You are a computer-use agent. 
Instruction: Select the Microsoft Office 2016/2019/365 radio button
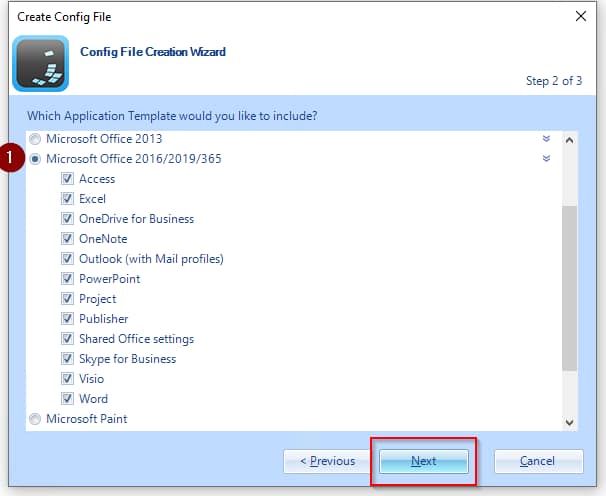tap(37, 159)
